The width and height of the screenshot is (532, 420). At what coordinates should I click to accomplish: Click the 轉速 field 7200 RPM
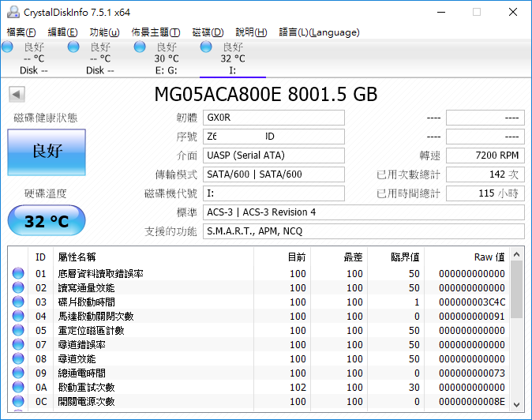coord(485,156)
